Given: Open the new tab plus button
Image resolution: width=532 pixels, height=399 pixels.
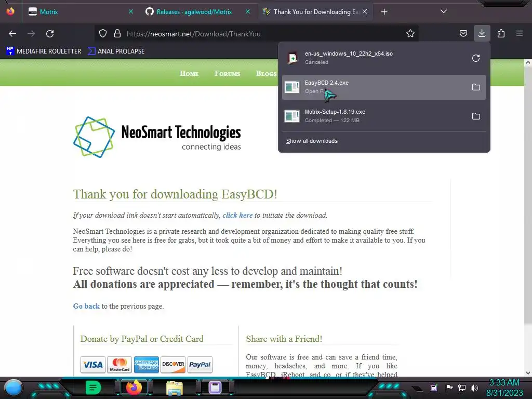Looking at the screenshot, I should tap(384, 12).
